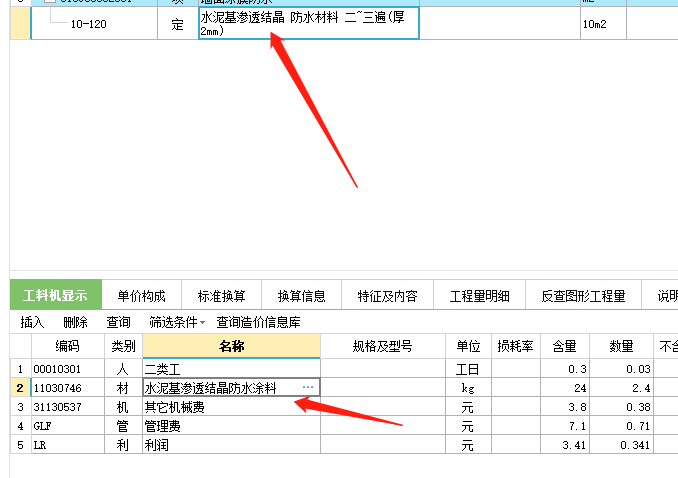Click the 机 category cell
Viewport: 678px width, 478px height.
coord(123,407)
